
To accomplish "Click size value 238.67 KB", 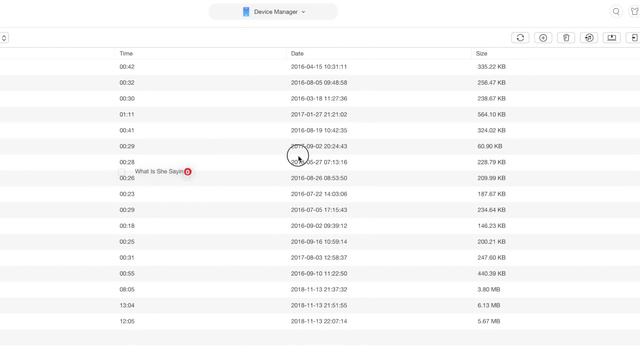I will tap(491, 98).
